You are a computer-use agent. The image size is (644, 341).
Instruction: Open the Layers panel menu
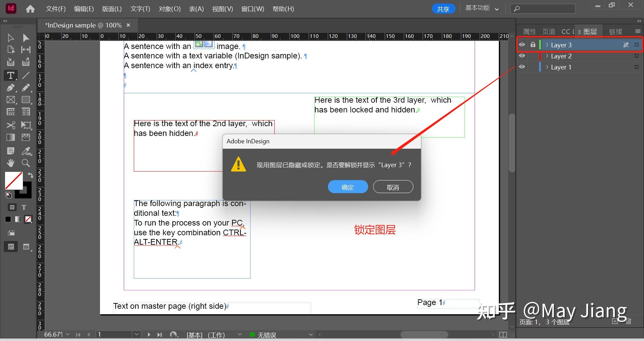[637, 31]
